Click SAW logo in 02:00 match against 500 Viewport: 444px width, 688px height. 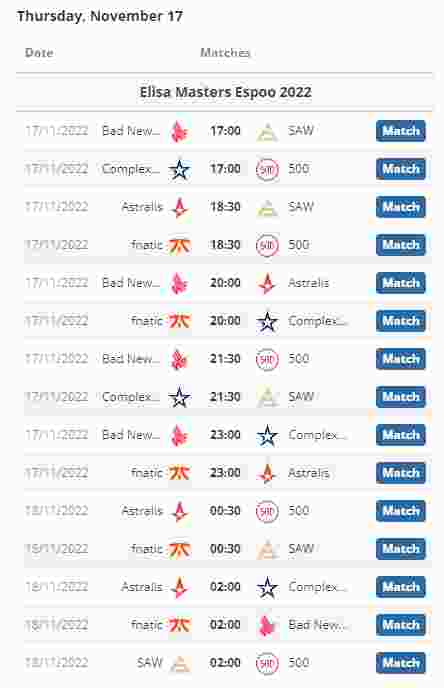tap(180, 663)
